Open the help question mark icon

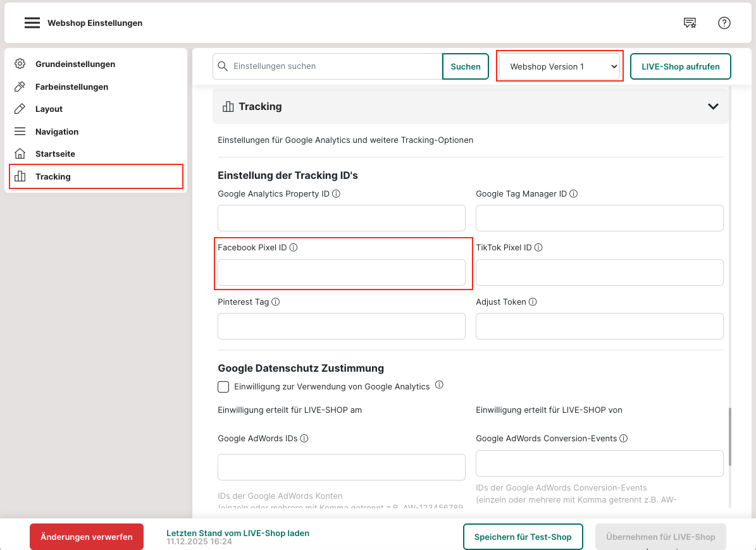click(724, 23)
